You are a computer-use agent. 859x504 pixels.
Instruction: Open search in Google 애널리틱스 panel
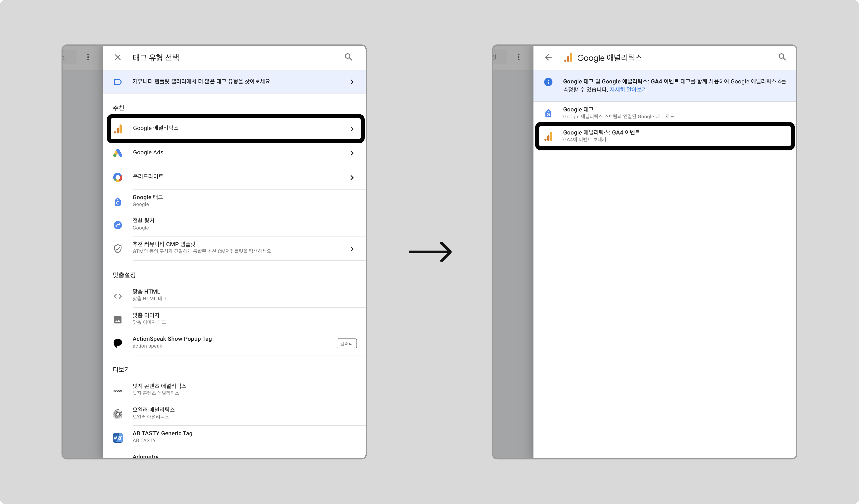point(782,57)
